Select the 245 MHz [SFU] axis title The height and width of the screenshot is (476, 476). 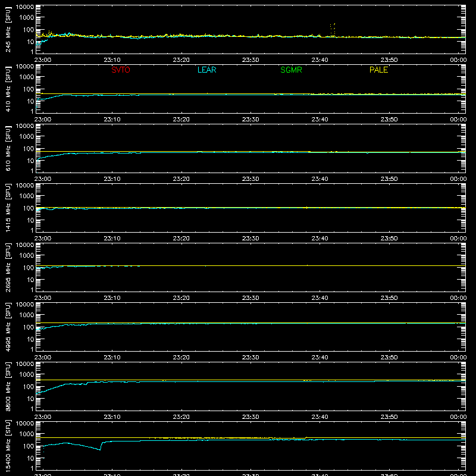[8, 29]
